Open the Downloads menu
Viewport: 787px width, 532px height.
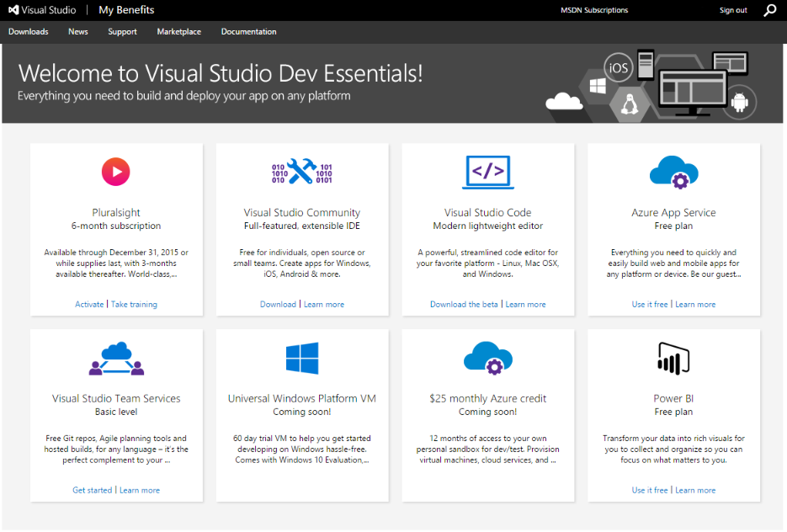tap(28, 32)
